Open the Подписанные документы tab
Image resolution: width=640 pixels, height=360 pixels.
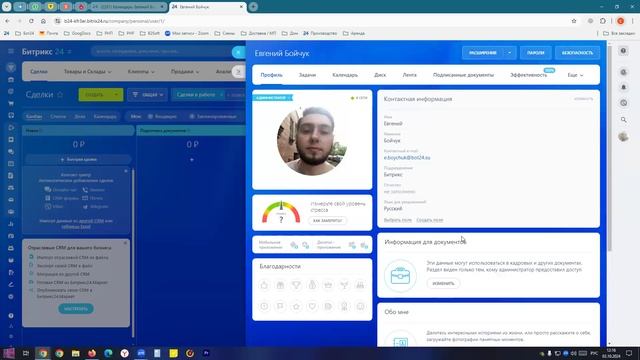click(x=463, y=75)
